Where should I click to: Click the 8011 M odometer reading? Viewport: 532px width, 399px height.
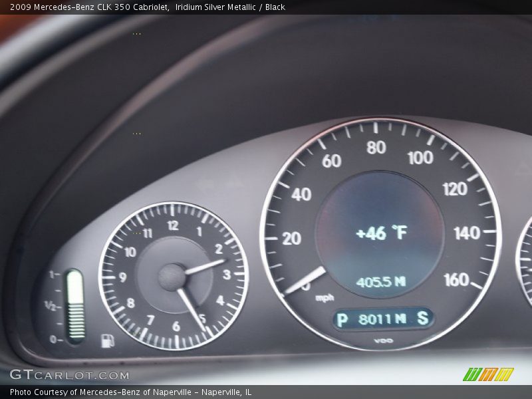pyautogui.click(x=382, y=319)
